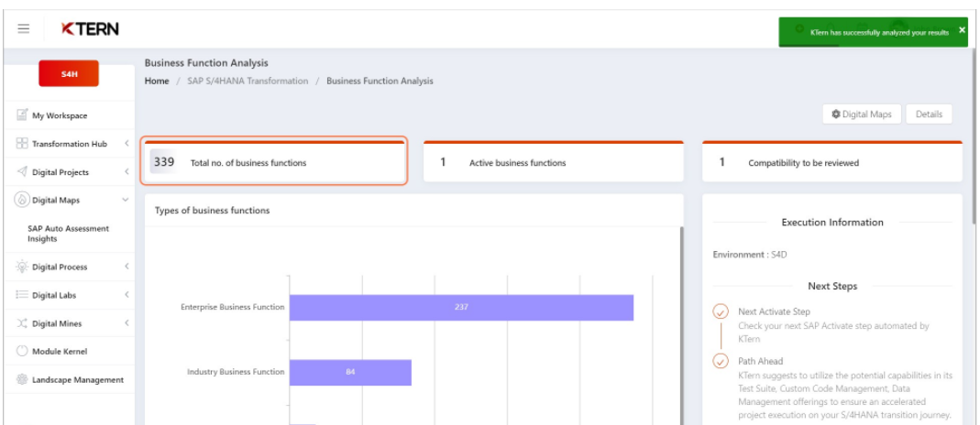This screenshot has width=980, height=425.
Task: Click Execution Information heading
Action: click(x=832, y=223)
